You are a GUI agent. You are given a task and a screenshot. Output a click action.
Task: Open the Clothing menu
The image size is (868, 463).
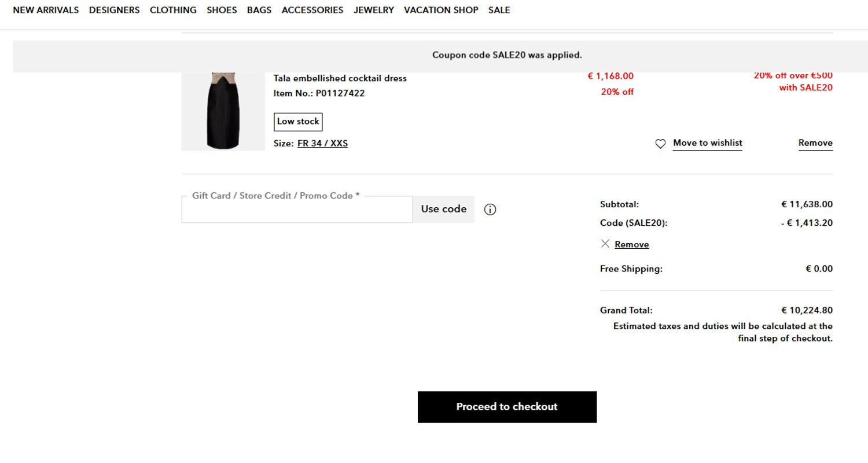point(173,10)
